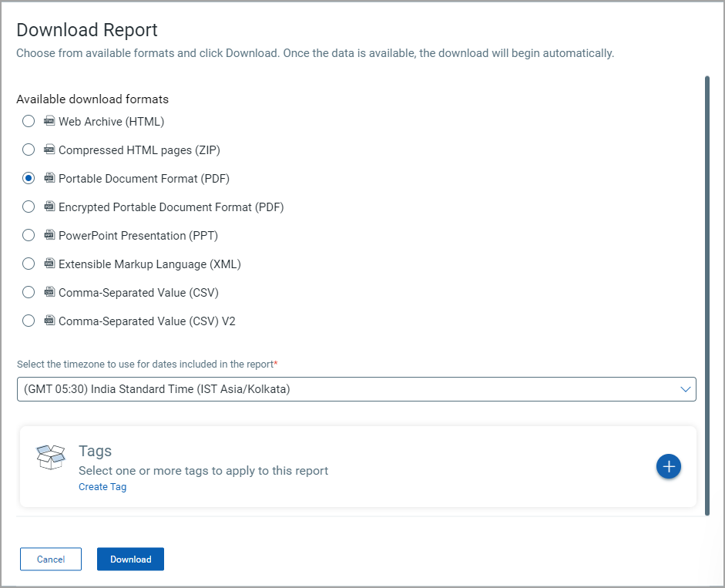Click the dialog's vertical scrollbar
Viewport: 725px width, 588px height.
tap(707, 296)
